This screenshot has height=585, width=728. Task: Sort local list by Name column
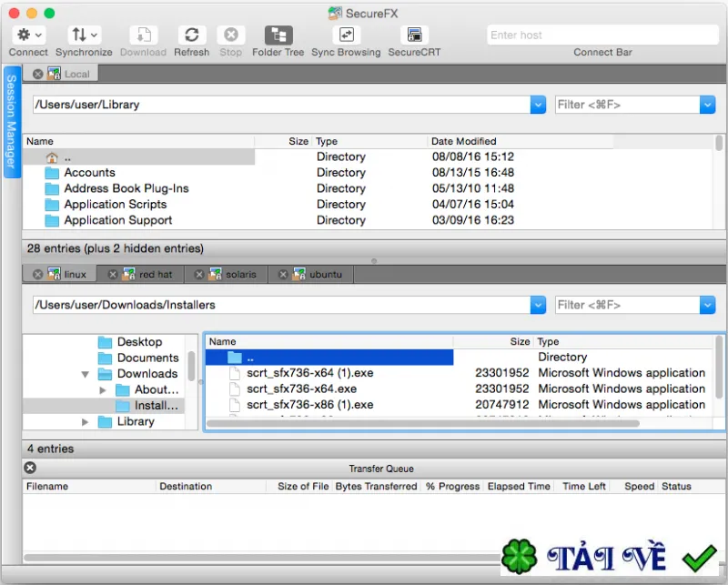click(138, 141)
